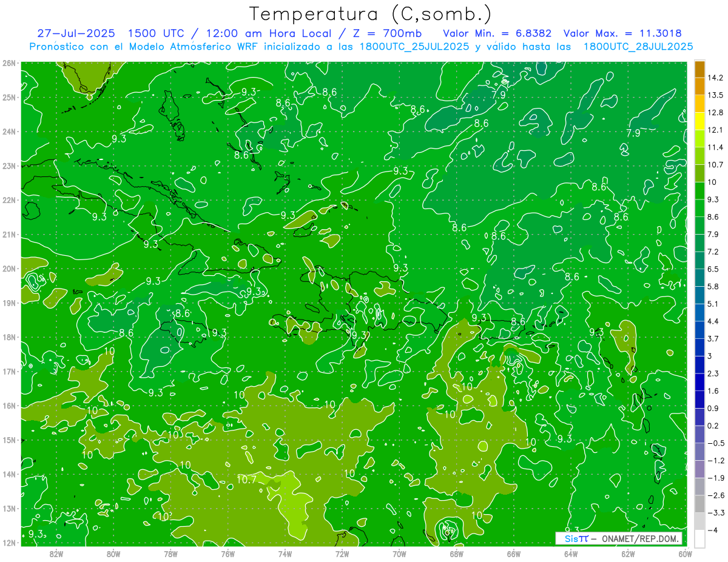Pick the dark blue color bar segment above 1.6
The height and width of the screenshot is (562, 728).
(699, 382)
